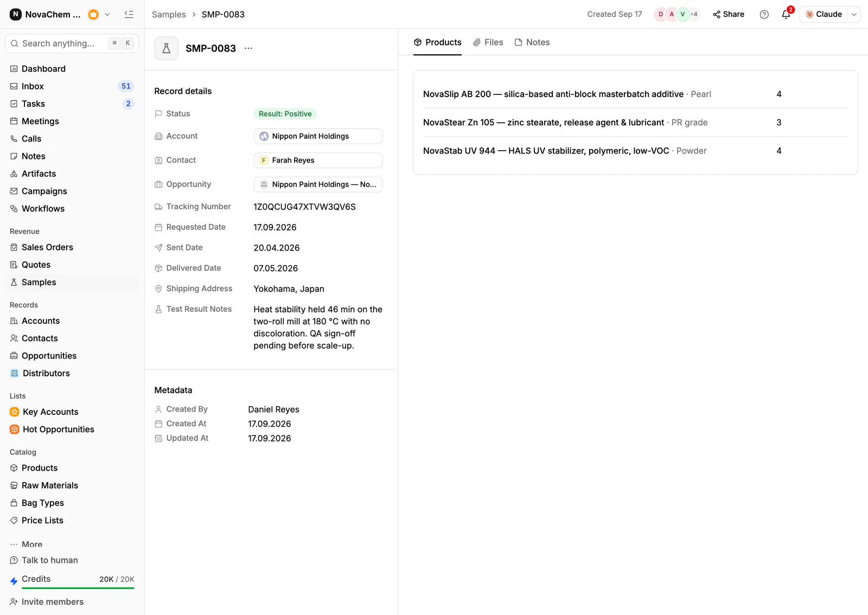Open Calls in the sidebar
This screenshot has width=868, height=615.
[72, 139]
